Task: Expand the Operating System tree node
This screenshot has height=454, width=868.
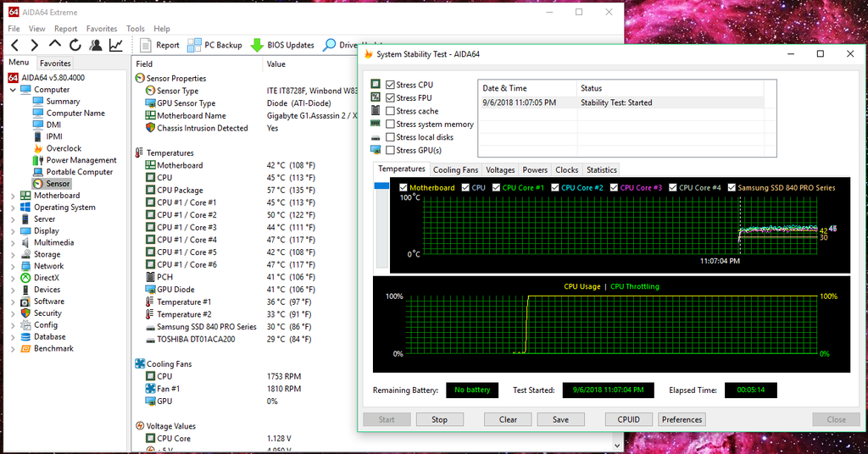Action: point(14,208)
